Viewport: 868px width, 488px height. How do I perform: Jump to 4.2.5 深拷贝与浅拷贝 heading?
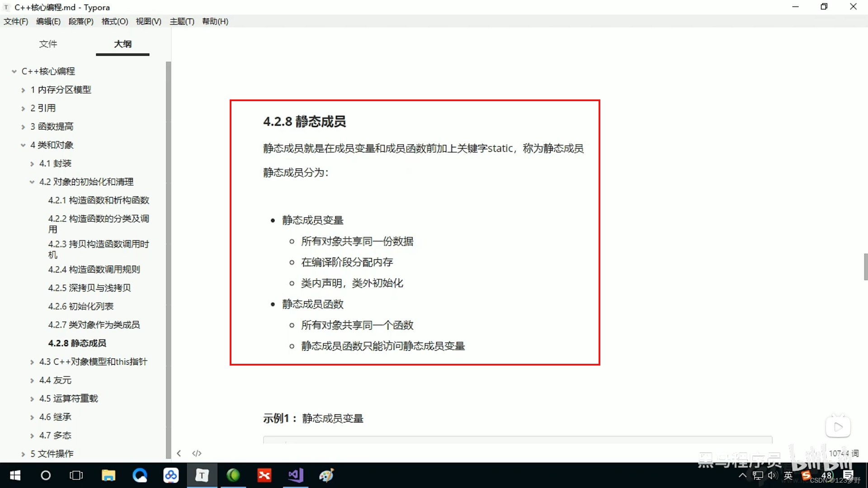(90, 288)
